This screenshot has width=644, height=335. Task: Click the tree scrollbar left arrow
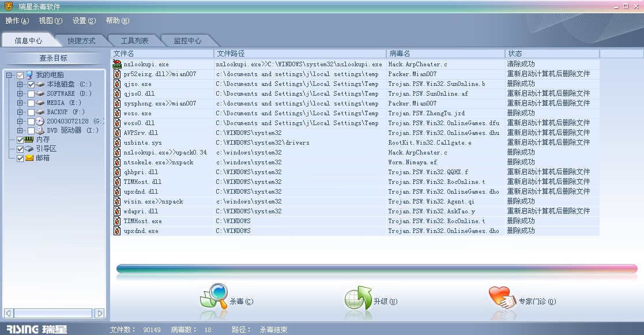point(9,313)
